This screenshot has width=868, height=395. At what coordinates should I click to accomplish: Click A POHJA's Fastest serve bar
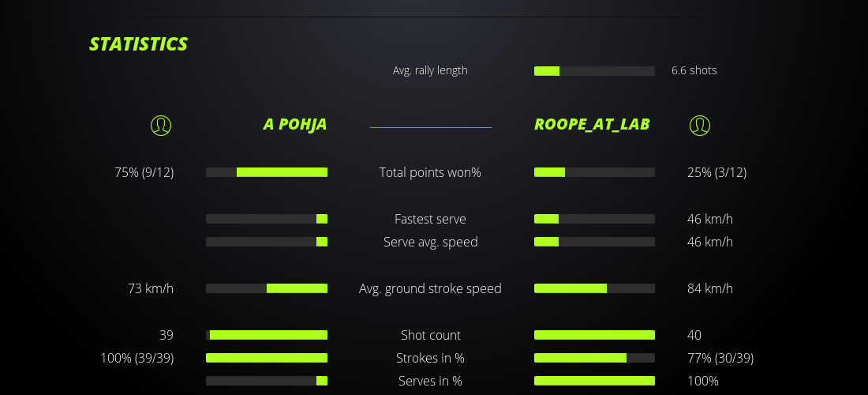pyautogui.click(x=267, y=219)
